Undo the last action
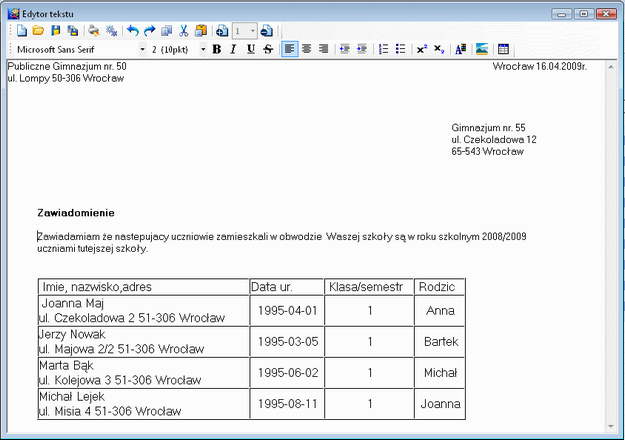The width and height of the screenshot is (625, 440). point(132,31)
